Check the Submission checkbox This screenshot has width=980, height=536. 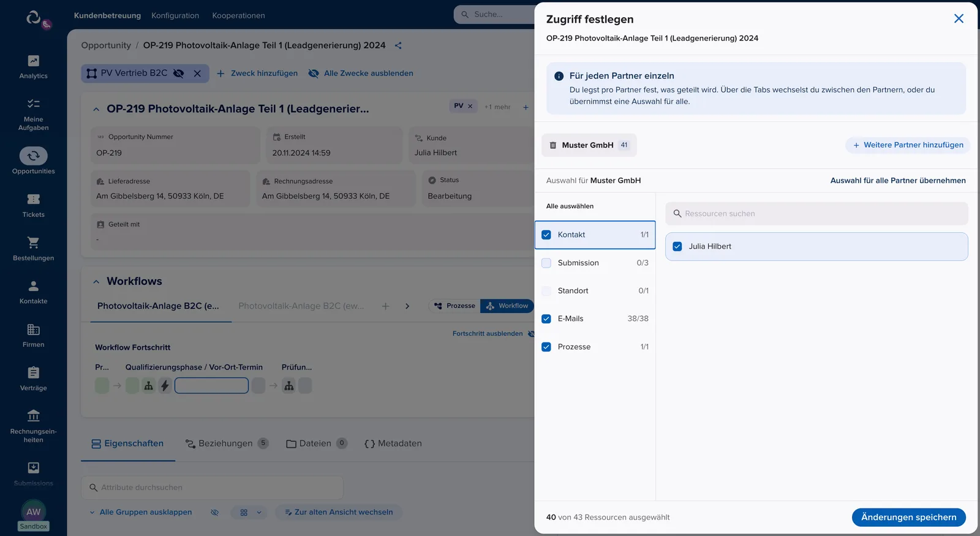click(x=546, y=263)
